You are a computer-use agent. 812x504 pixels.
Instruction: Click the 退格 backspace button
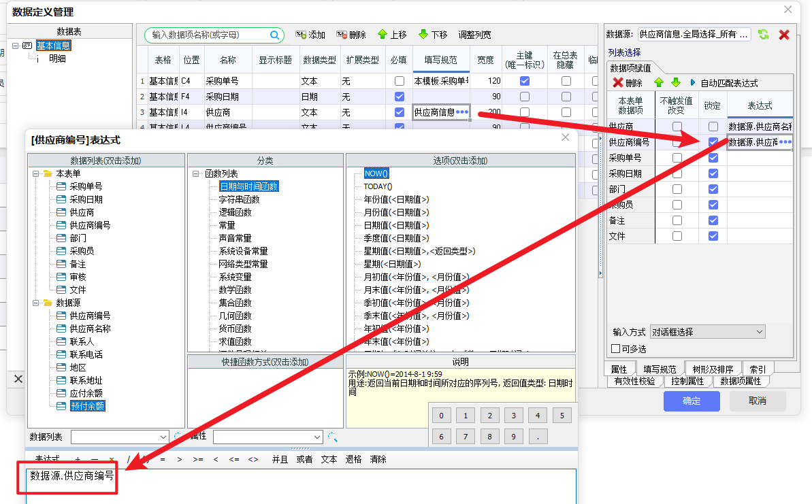coord(354,459)
